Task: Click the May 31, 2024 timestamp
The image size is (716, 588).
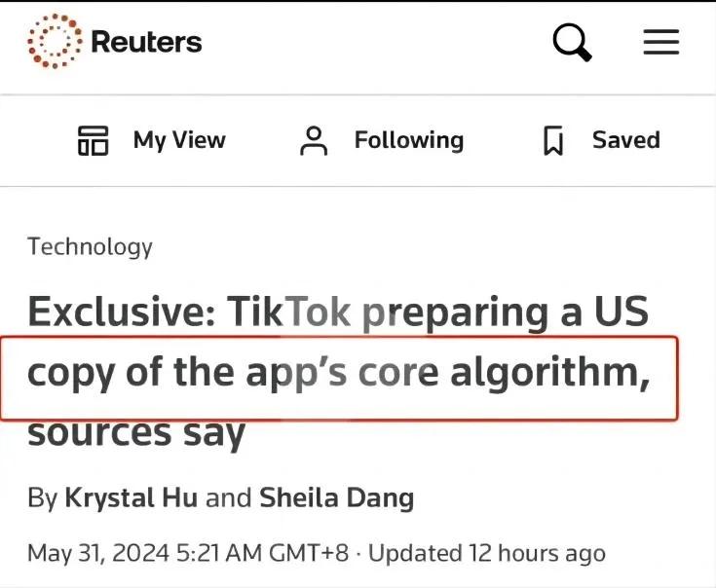Action: pos(187,553)
